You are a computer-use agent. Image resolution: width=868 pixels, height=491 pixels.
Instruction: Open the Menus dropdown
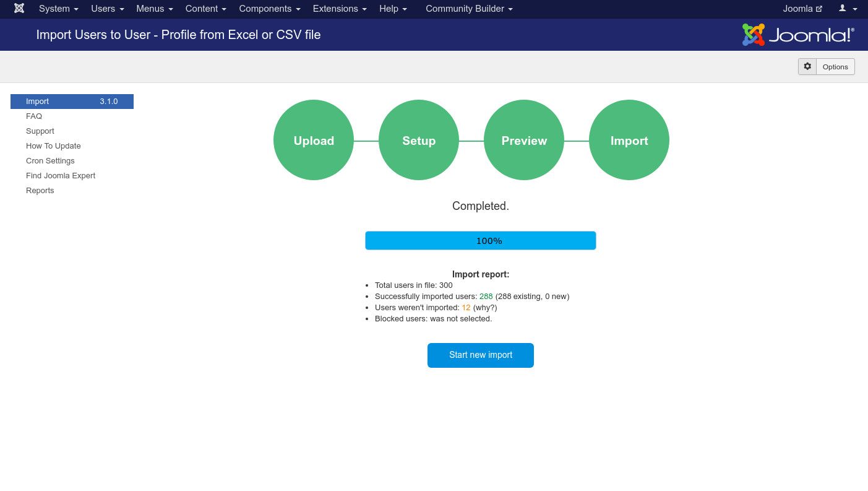point(155,9)
